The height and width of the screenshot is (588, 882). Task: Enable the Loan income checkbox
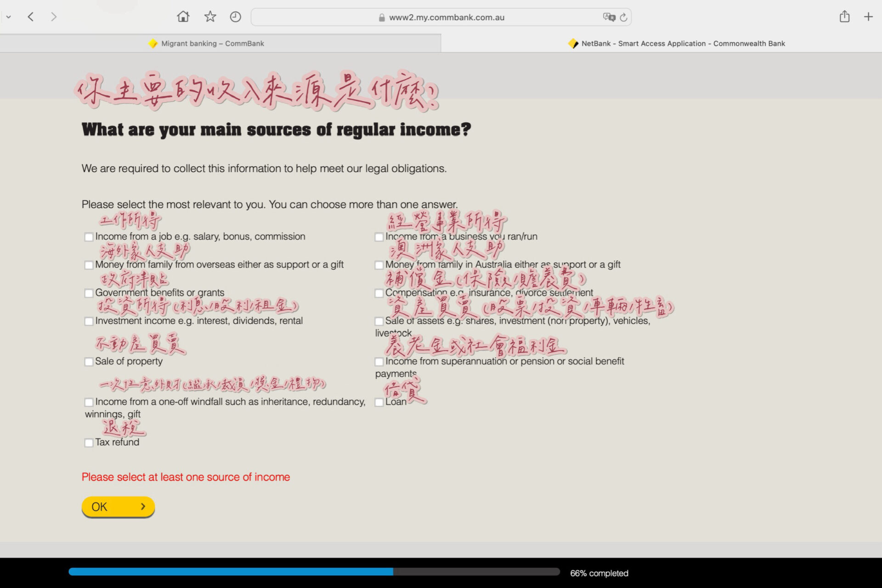coord(379,403)
